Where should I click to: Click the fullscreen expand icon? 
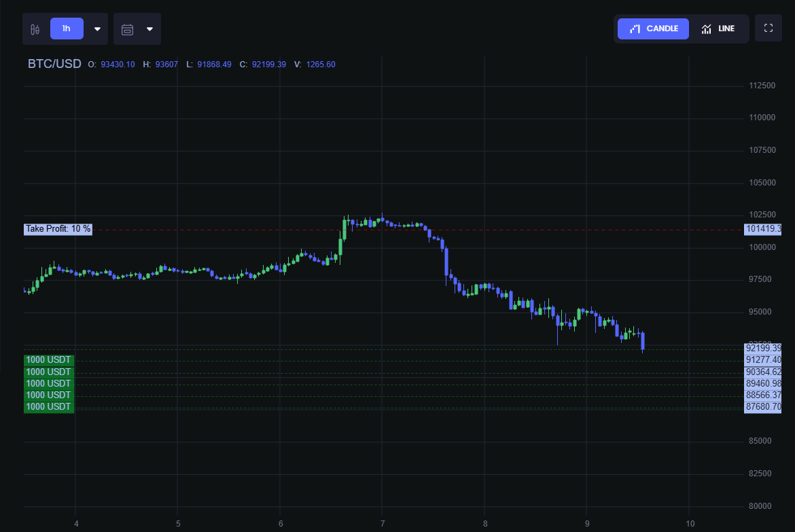[x=768, y=28]
